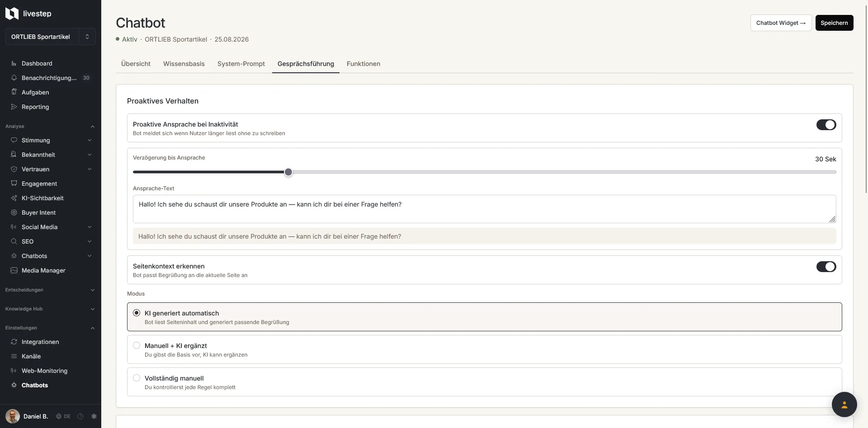Open Media Manager image icon

click(x=14, y=270)
